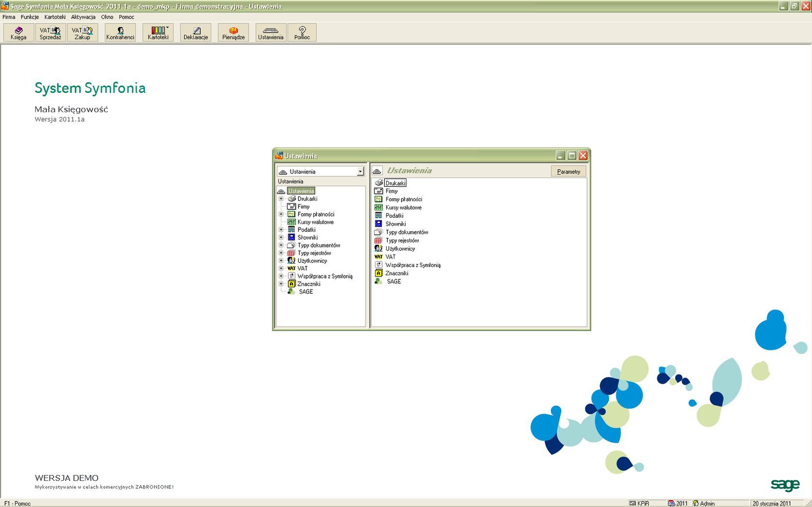The width and height of the screenshot is (812, 507).
Task: Click the Parametry button
Action: point(568,171)
